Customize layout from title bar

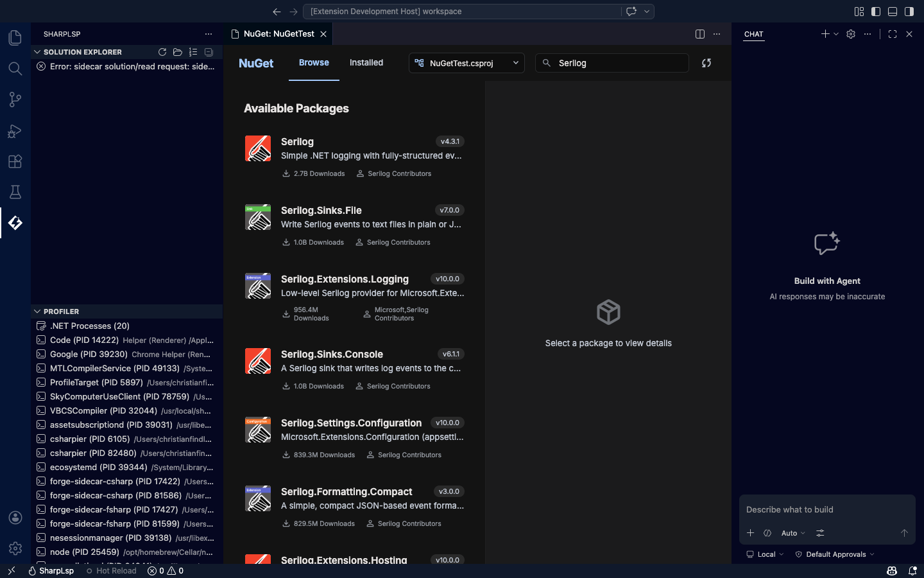tap(859, 12)
